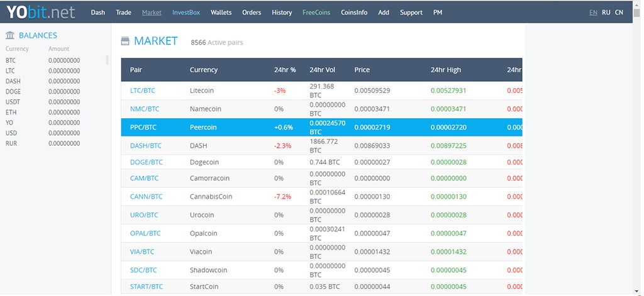
Task: Click the page scrollbar down arrow
Action: (x=636, y=292)
